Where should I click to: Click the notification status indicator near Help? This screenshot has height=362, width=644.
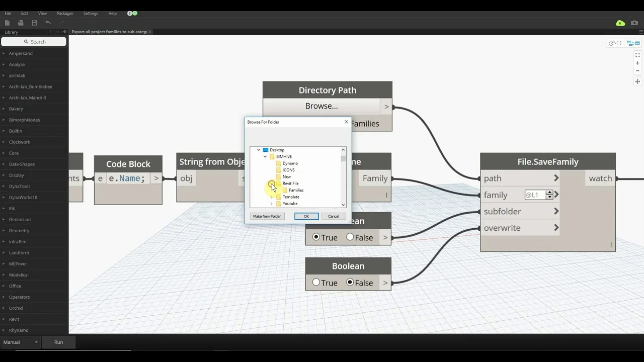tap(132, 13)
